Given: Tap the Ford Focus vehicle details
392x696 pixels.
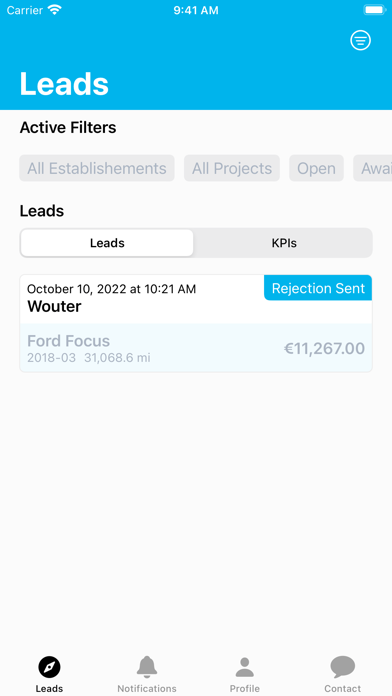Looking at the screenshot, I should tap(89, 348).
